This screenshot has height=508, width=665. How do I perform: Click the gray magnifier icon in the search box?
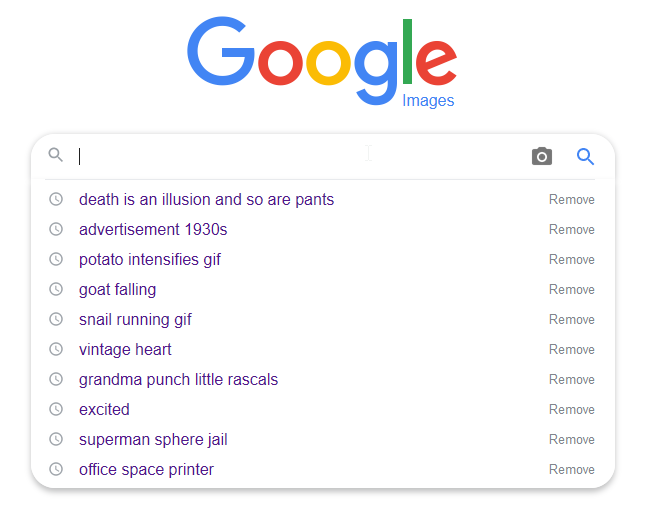(56, 155)
